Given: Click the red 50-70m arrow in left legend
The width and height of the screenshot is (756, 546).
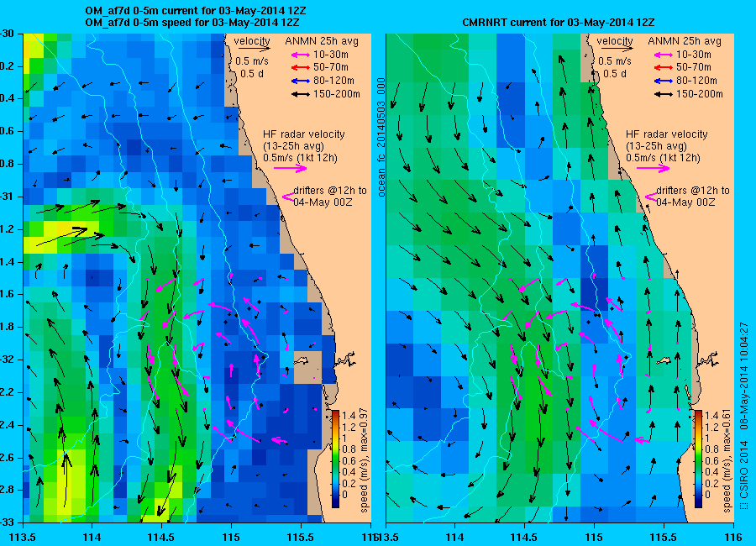Looking at the screenshot, I should click(300, 67).
